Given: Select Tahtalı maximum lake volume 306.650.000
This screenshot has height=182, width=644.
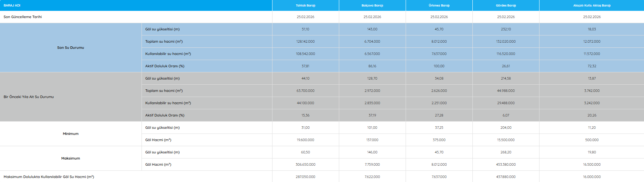Looking at the screenshot, I should [x=305, y=165].
